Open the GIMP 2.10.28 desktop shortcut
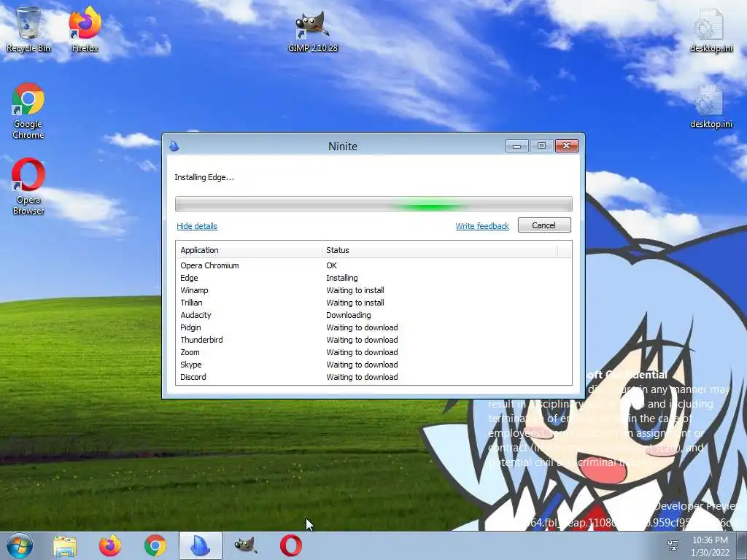 click(312, 31)
